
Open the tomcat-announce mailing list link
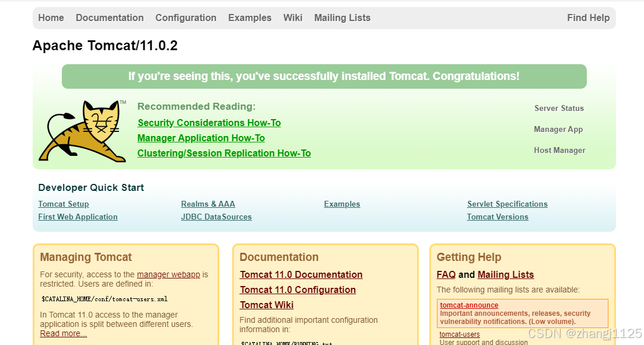click(469, 305)
